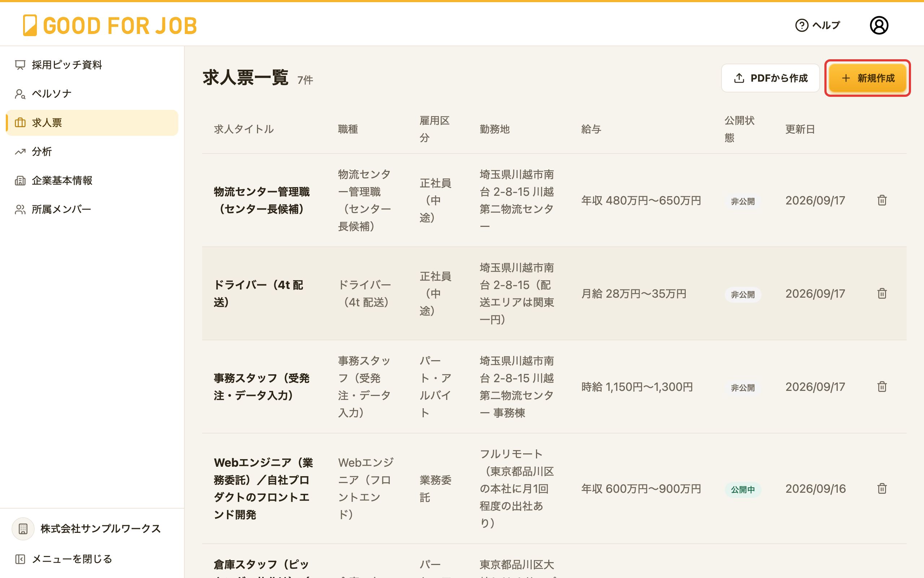Open 採用ピッチ資料 in the sidebar
Image resolution: width=924 pixels, height=578 pixels.
coord(92,65)
